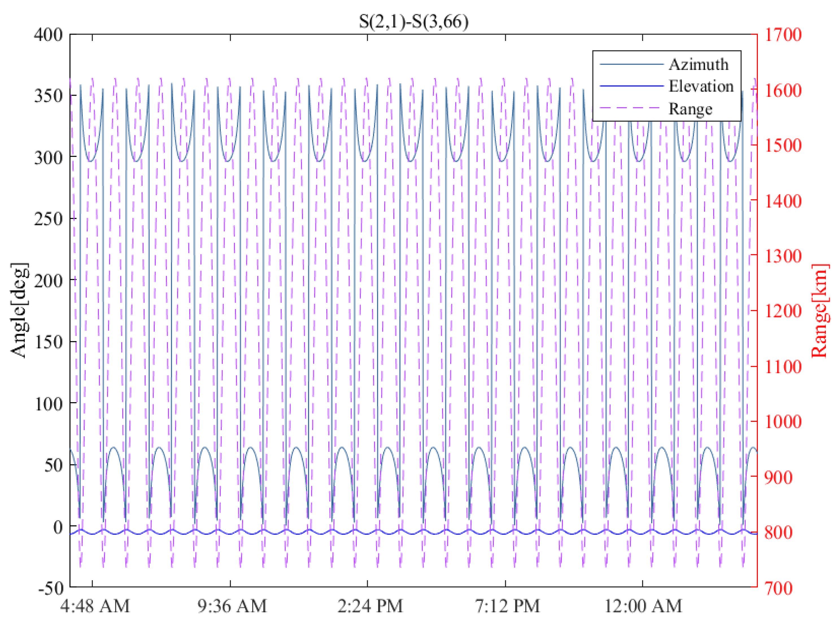Click the 2:24 PM time tick label
The width and height of the screenshot is (840, 624).
pyautogui.click(x=370, y=606)
